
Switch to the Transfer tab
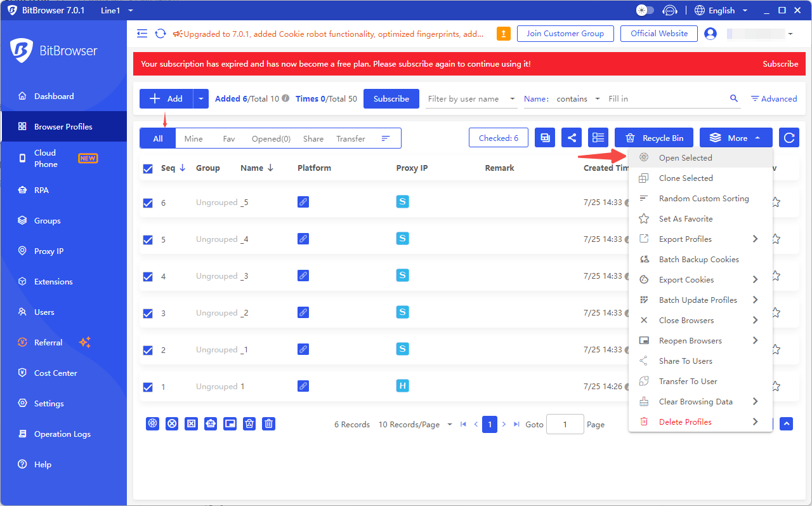[351, 138]
